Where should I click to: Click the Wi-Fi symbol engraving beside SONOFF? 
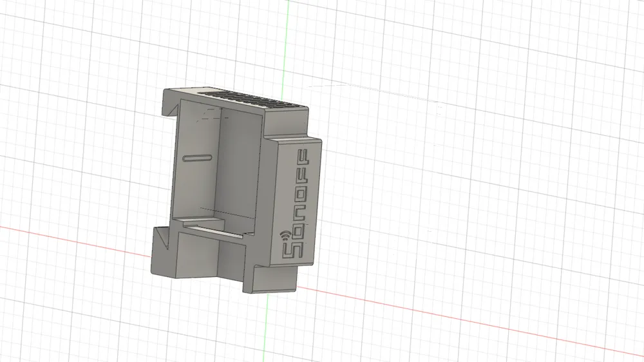[285, 236]
